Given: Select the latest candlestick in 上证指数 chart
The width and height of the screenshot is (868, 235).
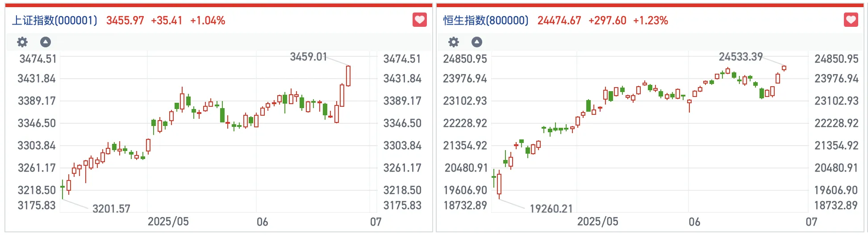Looking at the screenshot, I should (x=348, y=76).
